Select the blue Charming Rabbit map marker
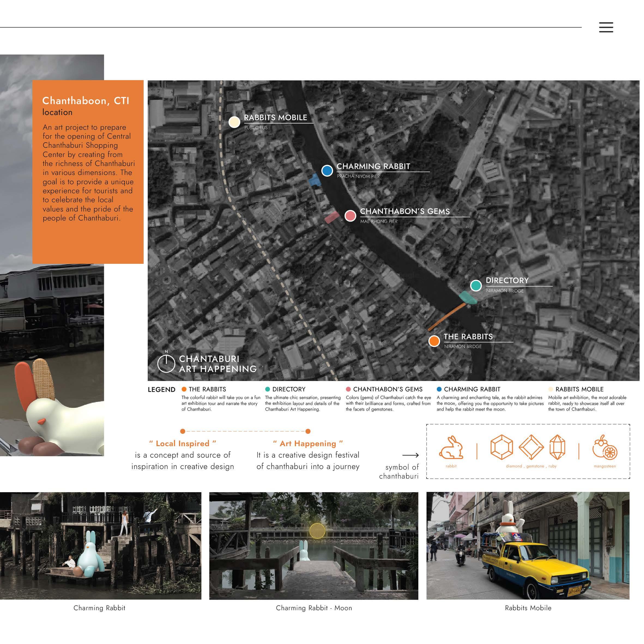Image resolution: width=644 pixels, height=644 pixels. point(327,171)
